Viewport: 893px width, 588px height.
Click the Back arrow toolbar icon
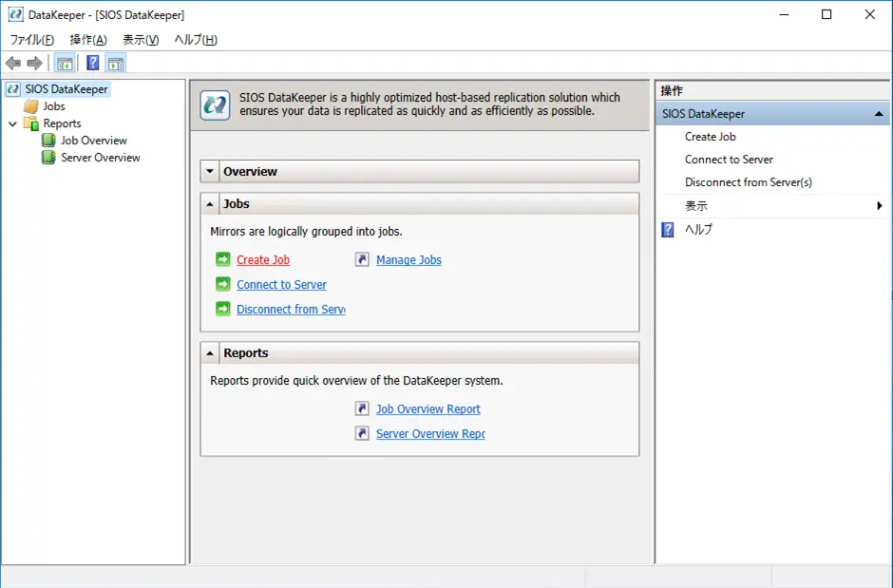click(x=13, y=64)
